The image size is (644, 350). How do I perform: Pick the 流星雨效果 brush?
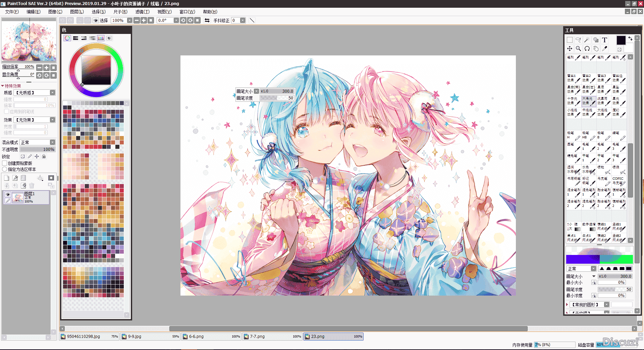604,101
